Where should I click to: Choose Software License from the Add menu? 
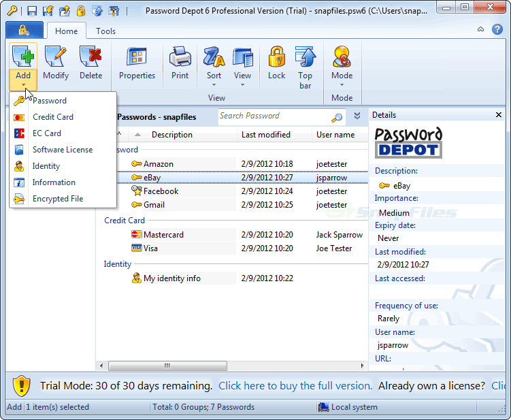coord(63,149)
